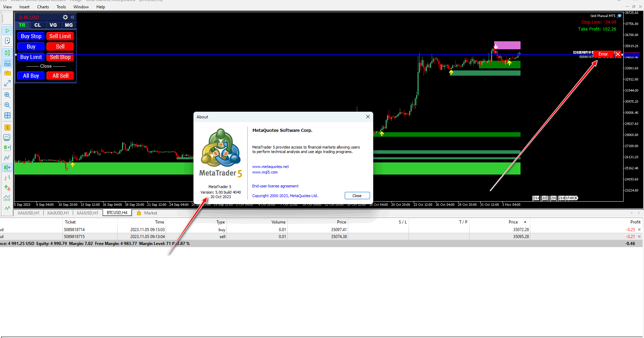Place a Buy Stop order
This screenshot has height=338, width=644.
pos(31,36)
